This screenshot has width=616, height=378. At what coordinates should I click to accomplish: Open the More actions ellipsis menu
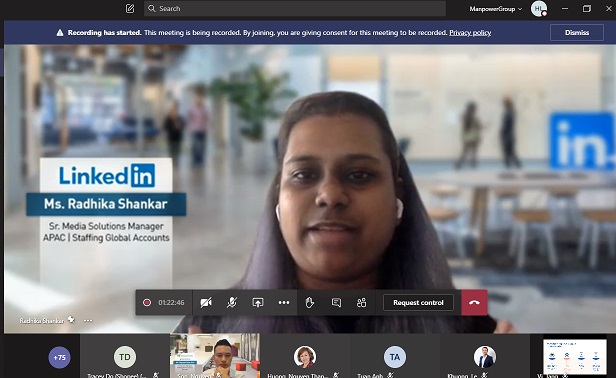[x=284, y=303]
